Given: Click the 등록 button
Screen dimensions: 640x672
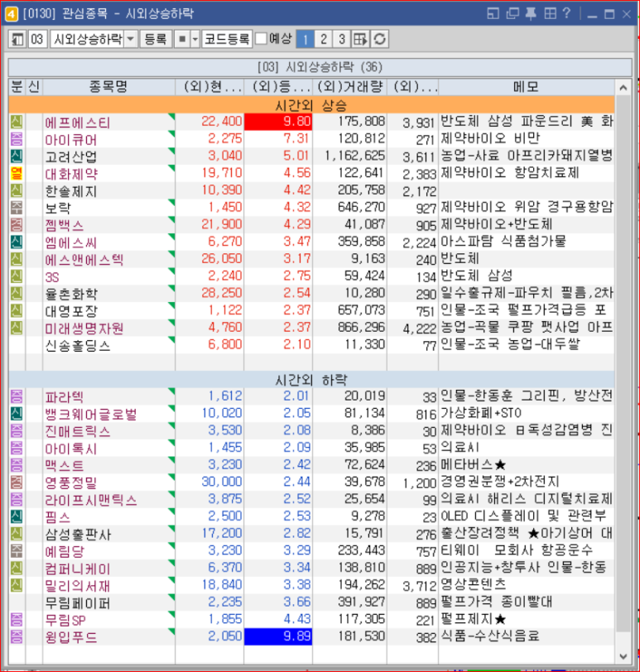Looking at the screenshot, I should pyautogui.click(x=156, y=40).
